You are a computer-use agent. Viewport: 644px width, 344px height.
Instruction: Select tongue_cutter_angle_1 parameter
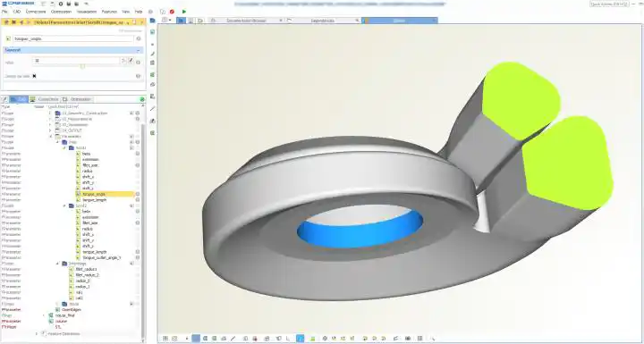point(101,257)
